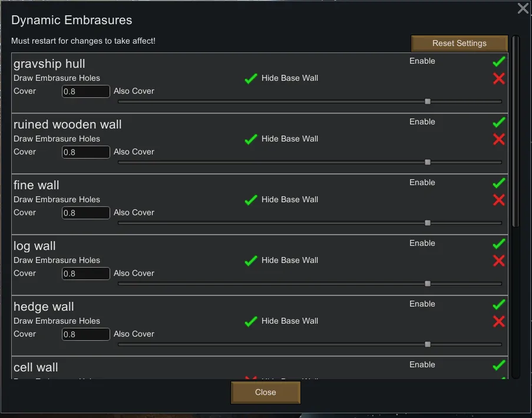532x418 pixels.
Task: Toggle Draw Embrasure Holes for gravship hull
Action: [251, 78]
